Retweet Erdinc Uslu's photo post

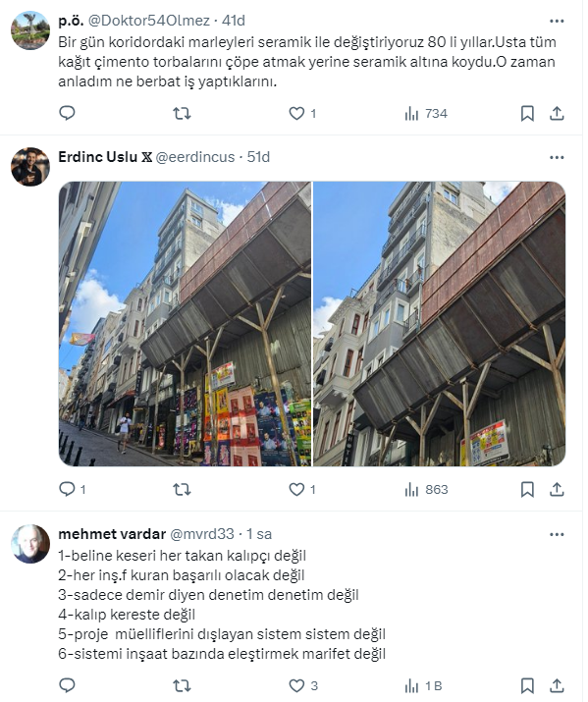coord(183,489)
